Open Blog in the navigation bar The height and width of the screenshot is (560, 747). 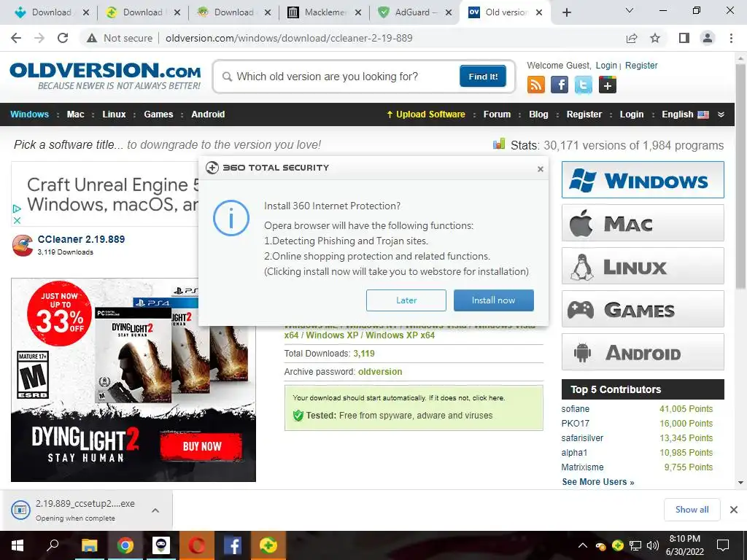pyautogui.click(x=538, y=114)
